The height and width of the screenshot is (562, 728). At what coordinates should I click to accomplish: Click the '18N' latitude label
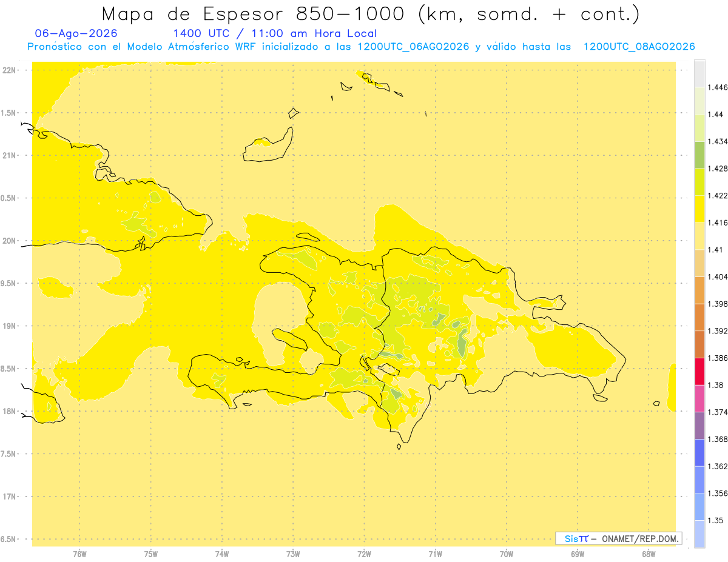point(9,412)
